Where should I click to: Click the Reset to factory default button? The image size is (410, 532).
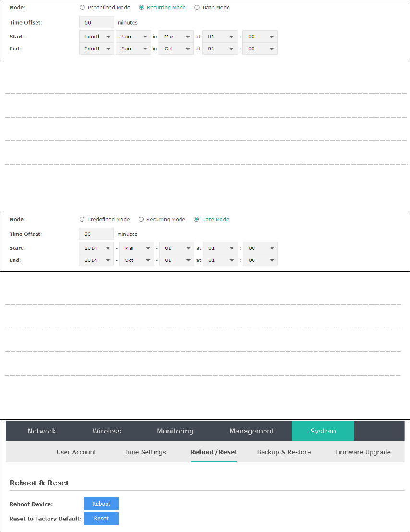101,519
